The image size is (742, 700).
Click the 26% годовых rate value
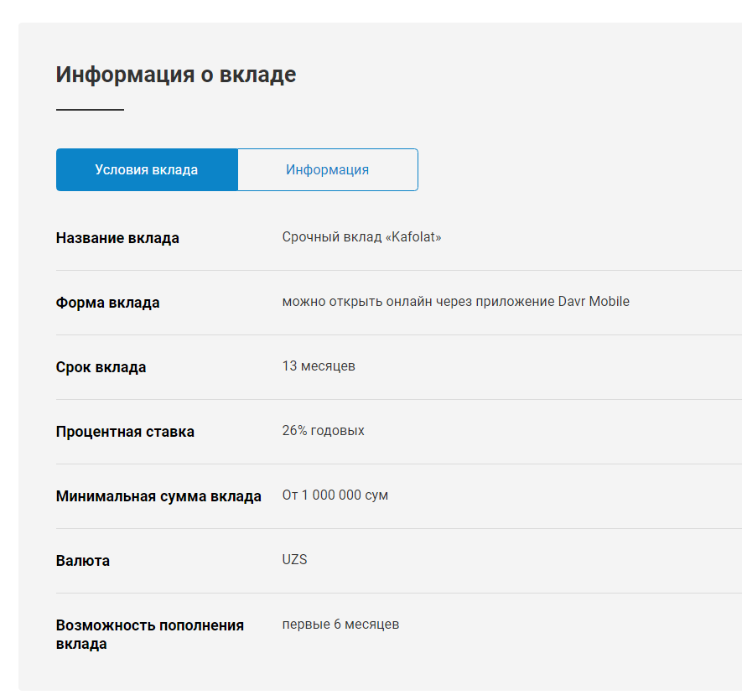[323, 431]
